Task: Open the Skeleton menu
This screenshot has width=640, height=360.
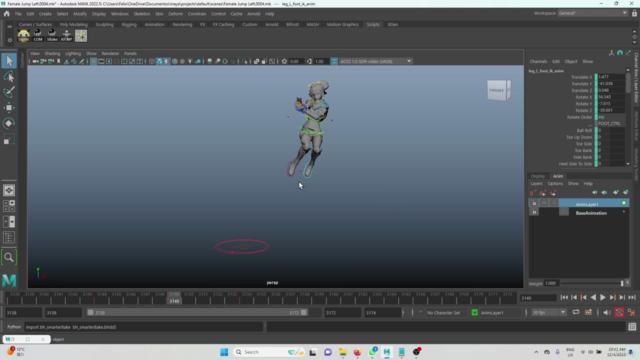Action: [142, 13]
